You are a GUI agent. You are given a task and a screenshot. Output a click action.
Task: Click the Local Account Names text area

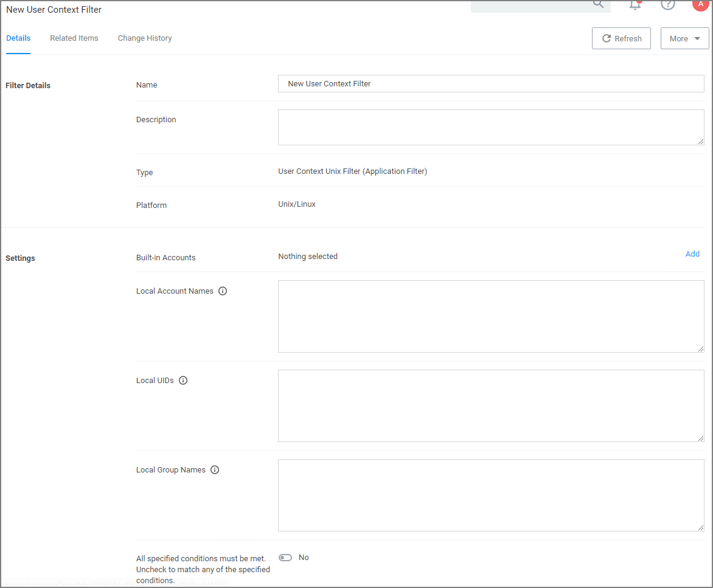click(491, 316)
